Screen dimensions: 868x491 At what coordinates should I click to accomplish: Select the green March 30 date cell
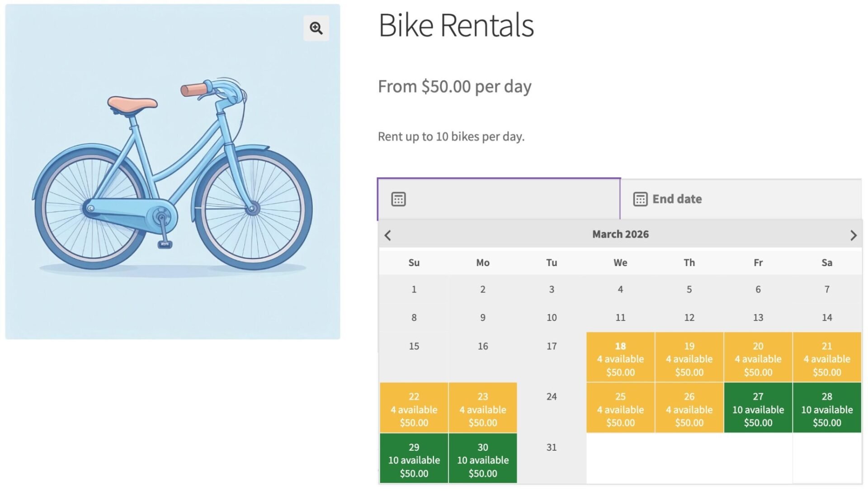[482, 459]
